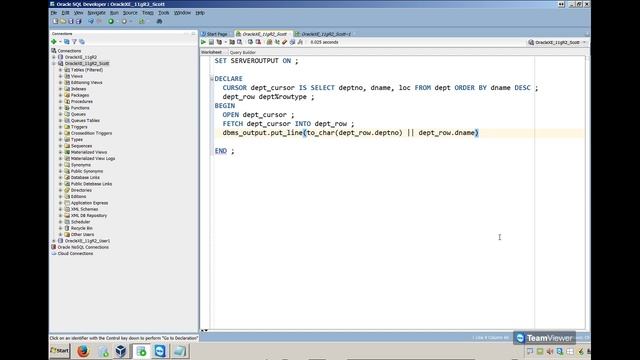Click the Rollback icon in worksheet toolbar
Image resolution: width=640 pixels, height=360 pixels.
pos(258,42)
